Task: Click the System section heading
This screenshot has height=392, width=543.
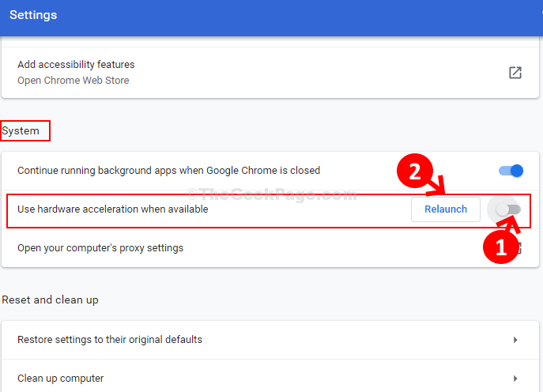Action: (21, 131)
